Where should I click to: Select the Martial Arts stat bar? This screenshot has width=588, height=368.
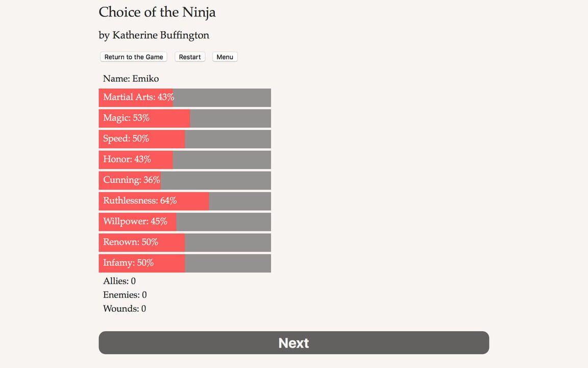coord(184,97)
